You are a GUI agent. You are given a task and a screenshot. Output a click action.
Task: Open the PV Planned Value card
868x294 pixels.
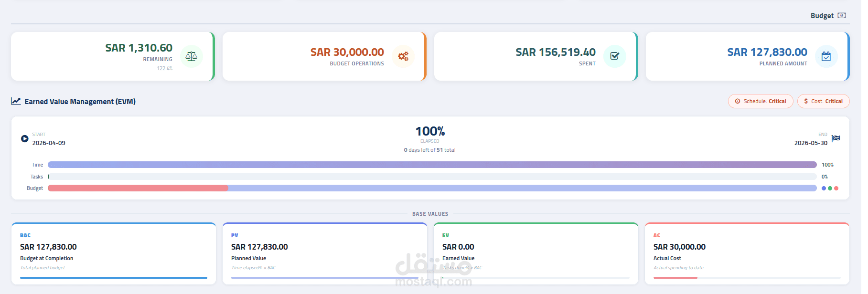(325, 253)
